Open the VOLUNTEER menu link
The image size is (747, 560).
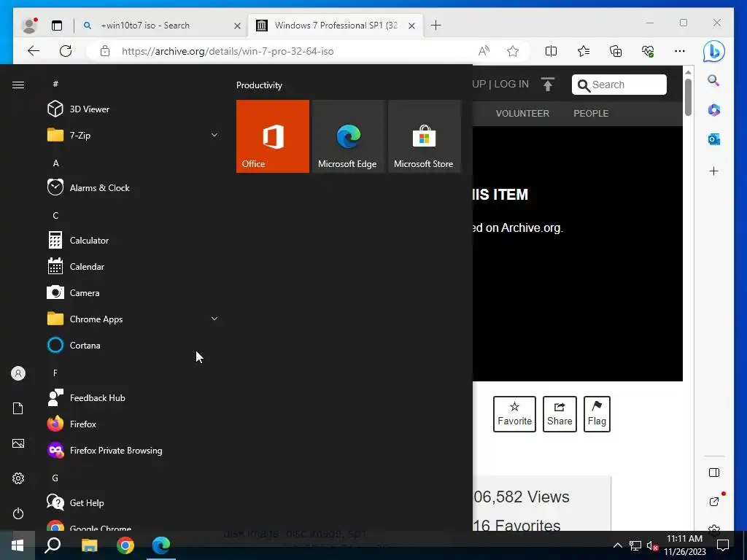(522, 113)
